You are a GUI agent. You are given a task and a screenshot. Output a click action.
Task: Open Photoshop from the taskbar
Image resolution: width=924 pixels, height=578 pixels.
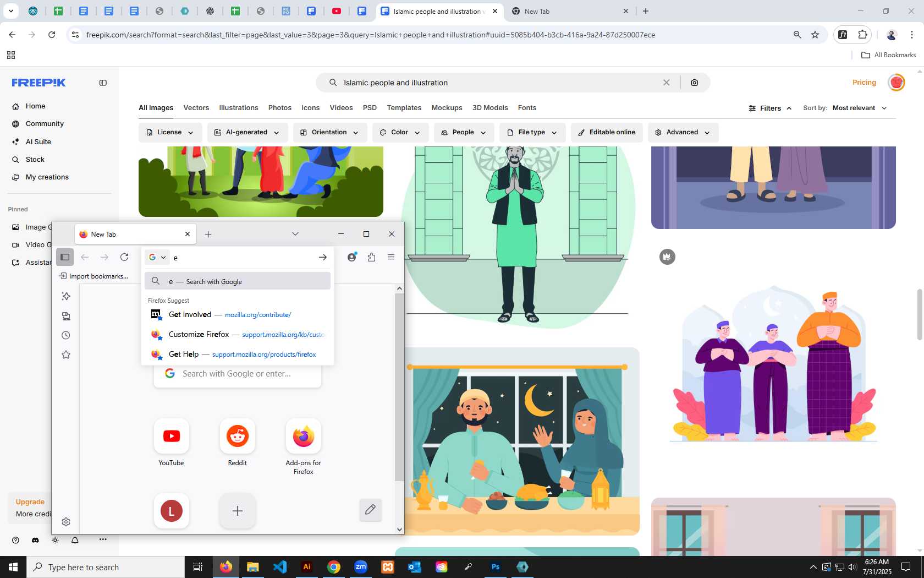(x=496, y=567)
